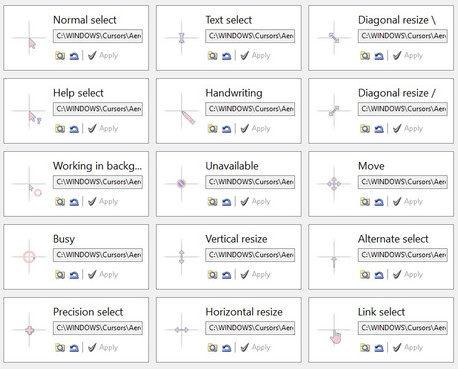Screen dimensions: 458x369
Task: Click the Link select cursor path field
Action: pos(403,328)
